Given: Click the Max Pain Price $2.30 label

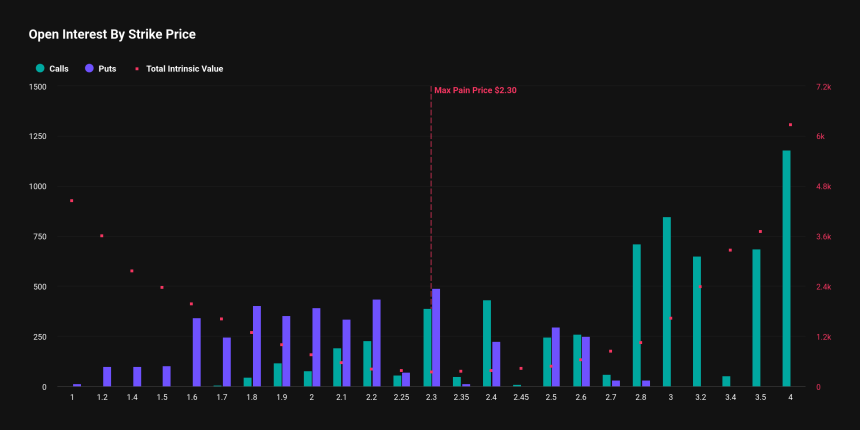Looking at the screenshot, I should [x=476, y=90].
